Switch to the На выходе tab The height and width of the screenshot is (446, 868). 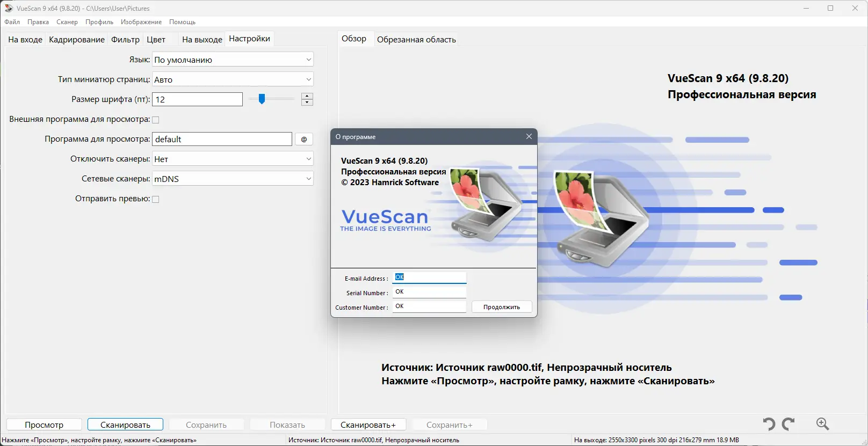[202, 39]
